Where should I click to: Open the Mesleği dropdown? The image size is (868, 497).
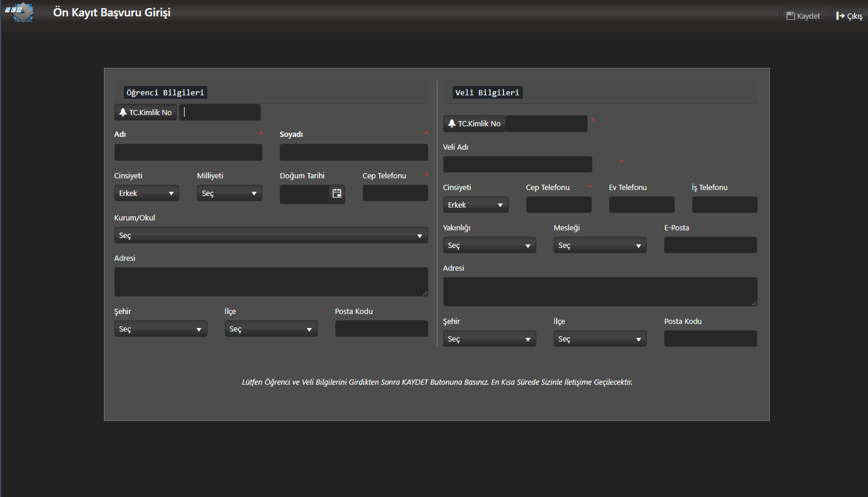pos(600,246)
